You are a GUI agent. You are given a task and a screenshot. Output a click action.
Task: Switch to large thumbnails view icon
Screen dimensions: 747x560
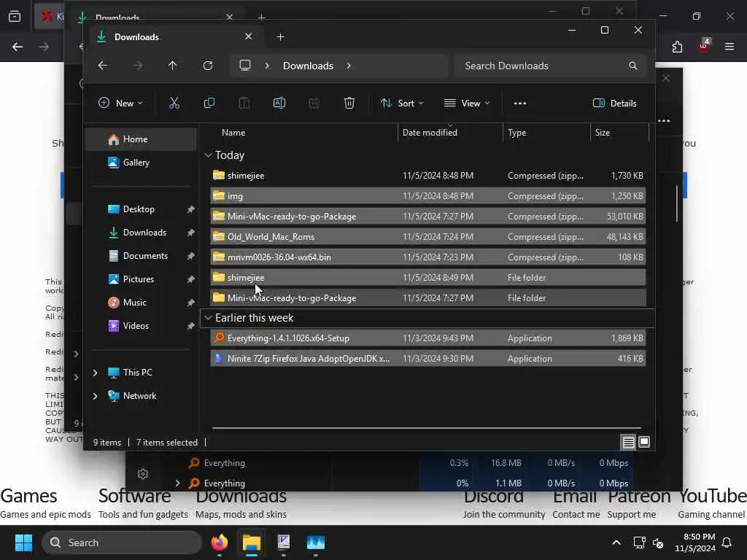[644, 442]
